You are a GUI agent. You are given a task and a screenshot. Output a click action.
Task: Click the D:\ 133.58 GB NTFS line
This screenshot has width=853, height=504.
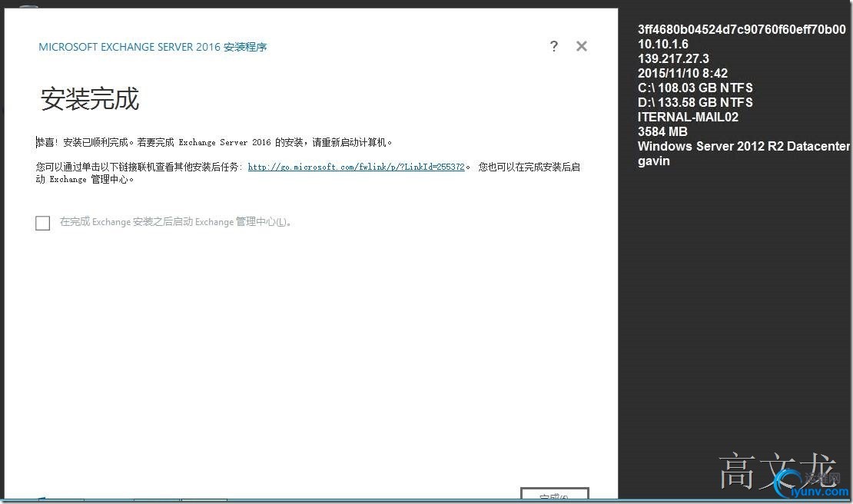click(x=695, y=103)
